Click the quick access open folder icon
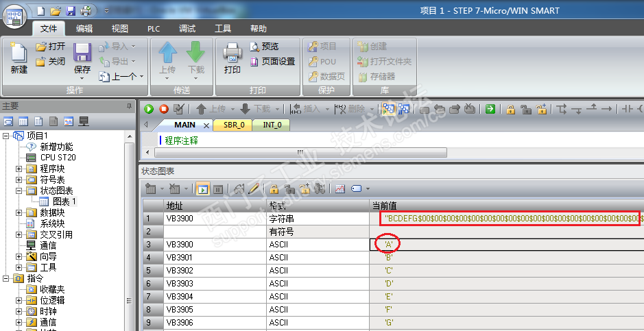Viewport: 644px width, 331px height. pyautogui.click(x=56, y=11)
